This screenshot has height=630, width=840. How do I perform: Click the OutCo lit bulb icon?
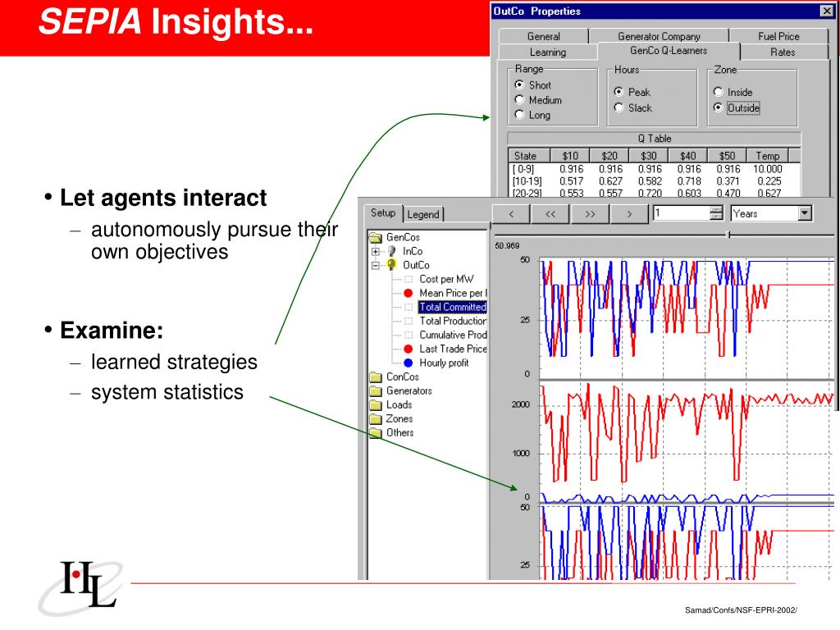[391, 265]
